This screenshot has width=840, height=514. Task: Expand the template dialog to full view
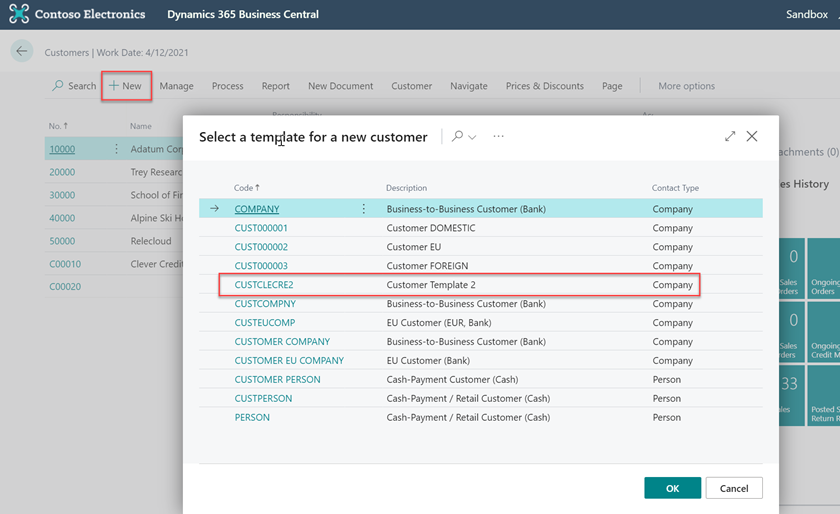730,136
